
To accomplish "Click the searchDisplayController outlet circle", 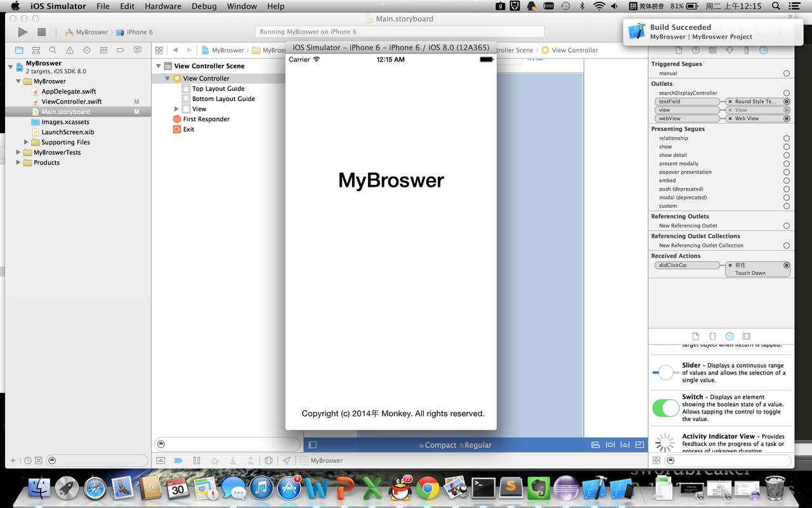I will 787,93.
